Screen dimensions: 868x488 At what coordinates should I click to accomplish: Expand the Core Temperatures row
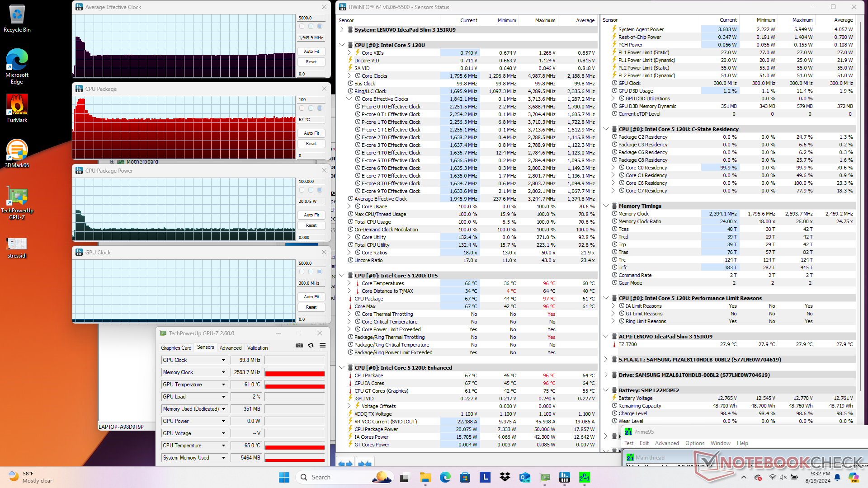tap(349, 283)
